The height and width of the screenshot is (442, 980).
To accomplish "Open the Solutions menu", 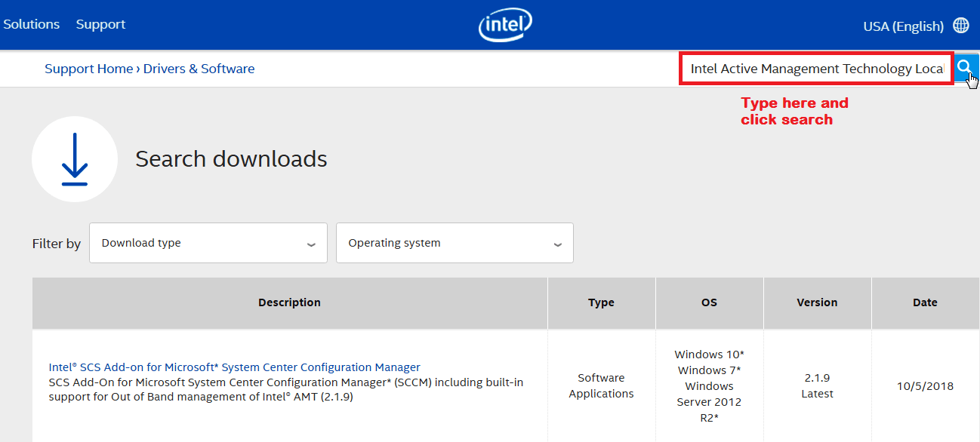I will [x=31, y=24].
